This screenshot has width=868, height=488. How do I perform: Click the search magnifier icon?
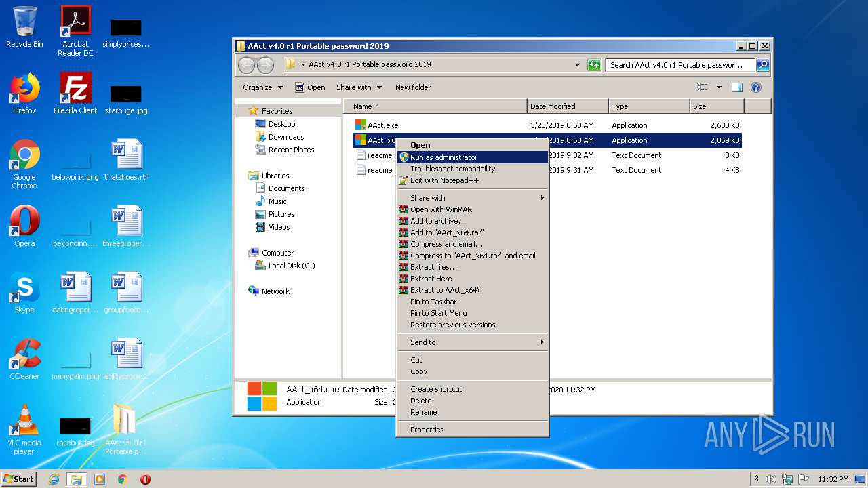tap(763, 65)
